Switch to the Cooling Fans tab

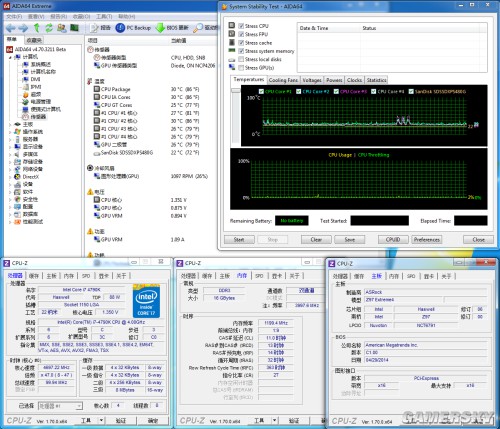283,80
